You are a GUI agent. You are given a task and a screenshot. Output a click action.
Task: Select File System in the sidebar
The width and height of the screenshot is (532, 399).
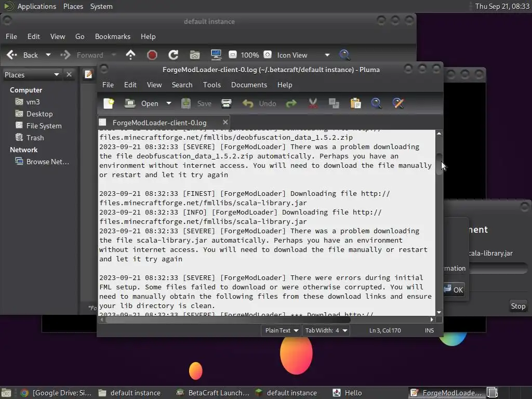(38, 126)
